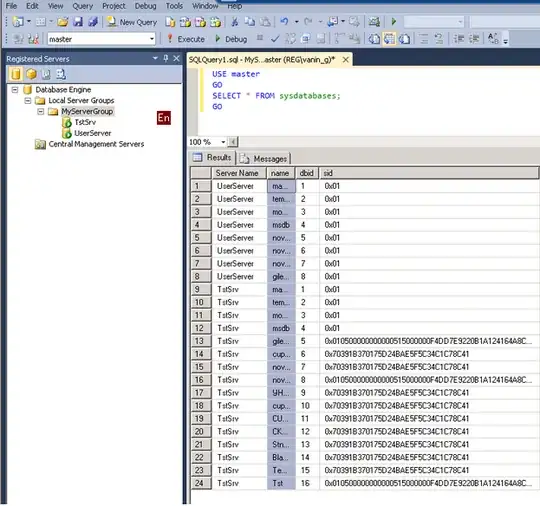Viewport: 540px width, 506px height.
Task: Open the Undo history dropdown arrow
Action: point(297,22)
